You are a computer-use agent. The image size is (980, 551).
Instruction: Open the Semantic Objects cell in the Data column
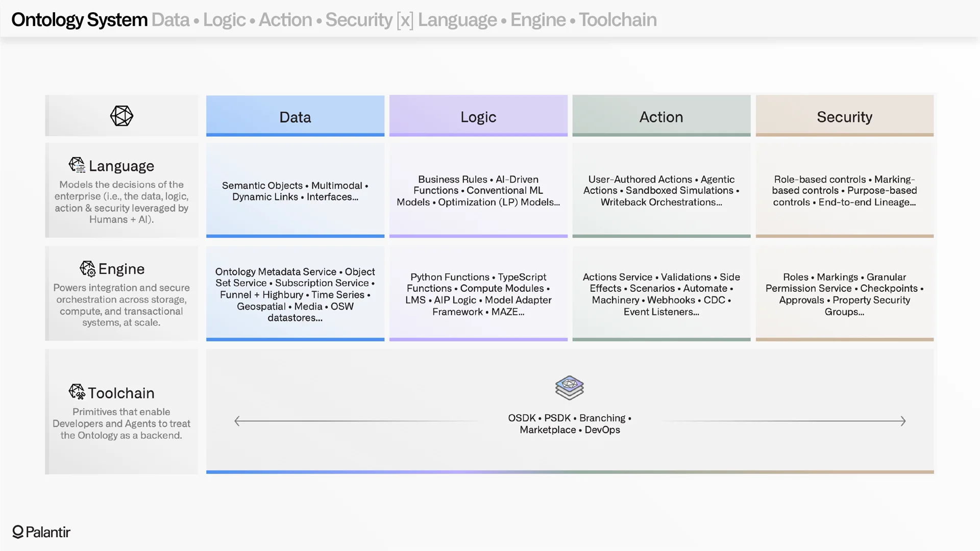[295, 191]
